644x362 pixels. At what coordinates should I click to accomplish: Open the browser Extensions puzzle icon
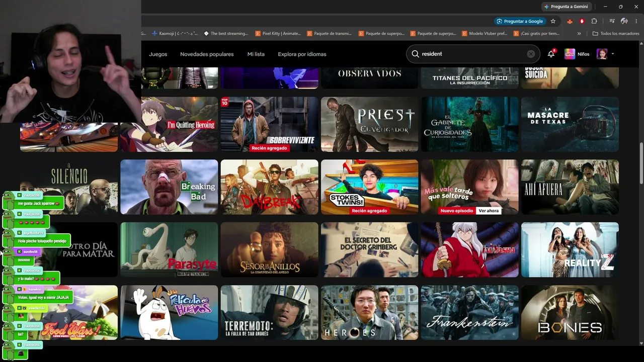594,21
